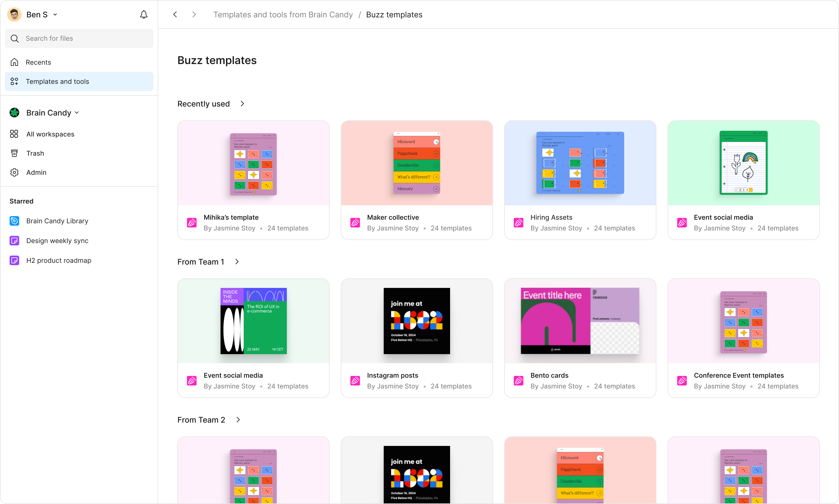Screen dimensions: 839x504
Task: Go to Recents in the sidebar
Action: [x=38, y=62]
